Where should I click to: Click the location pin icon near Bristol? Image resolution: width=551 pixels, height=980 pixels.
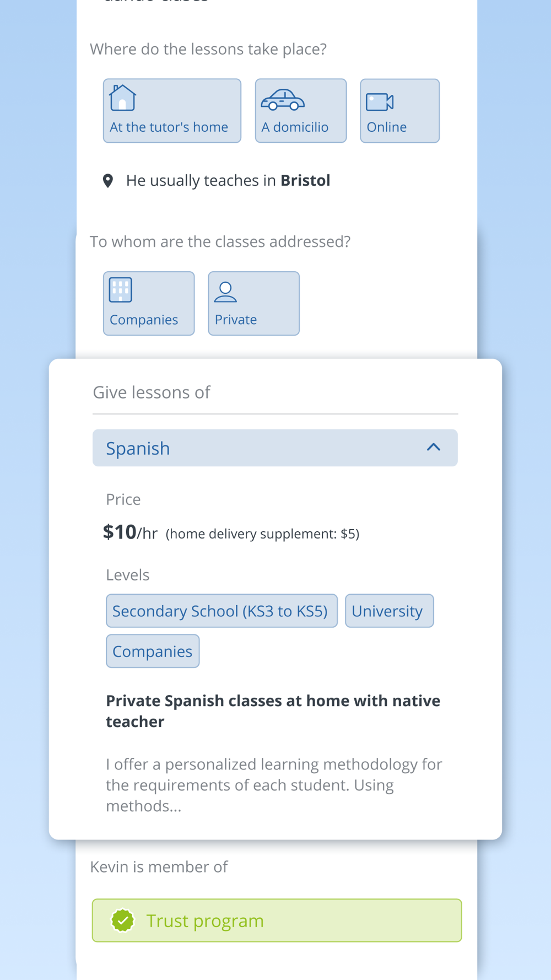[x=108, y=181]
